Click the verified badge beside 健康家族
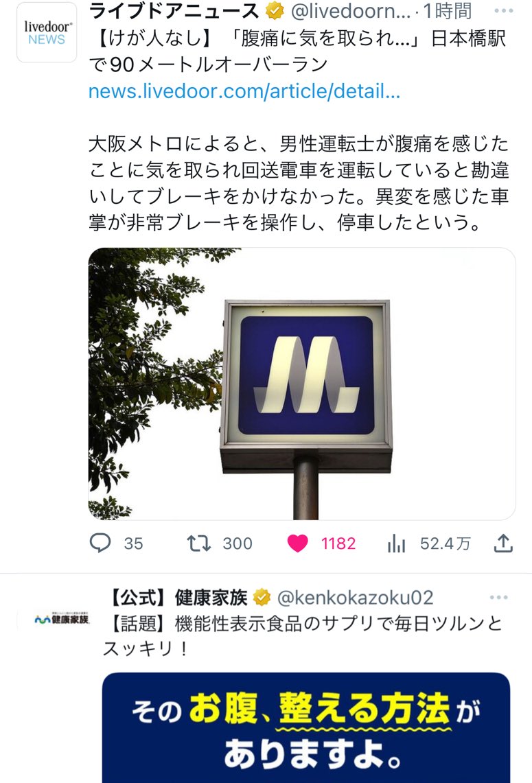The image size is (532, 783). [x=262, y=597]
